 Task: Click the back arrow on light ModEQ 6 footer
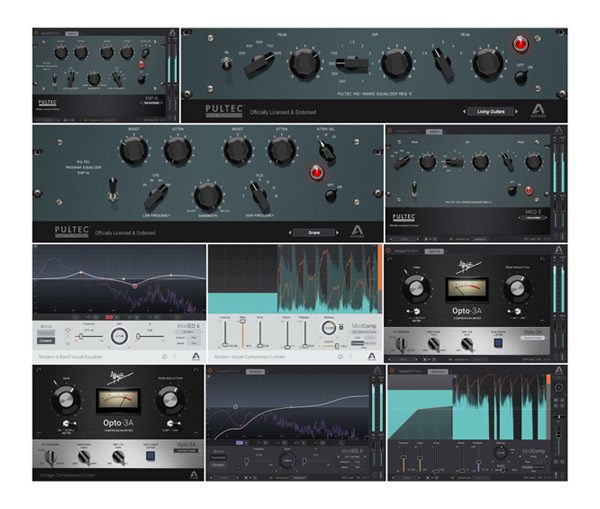click(176, 357)
